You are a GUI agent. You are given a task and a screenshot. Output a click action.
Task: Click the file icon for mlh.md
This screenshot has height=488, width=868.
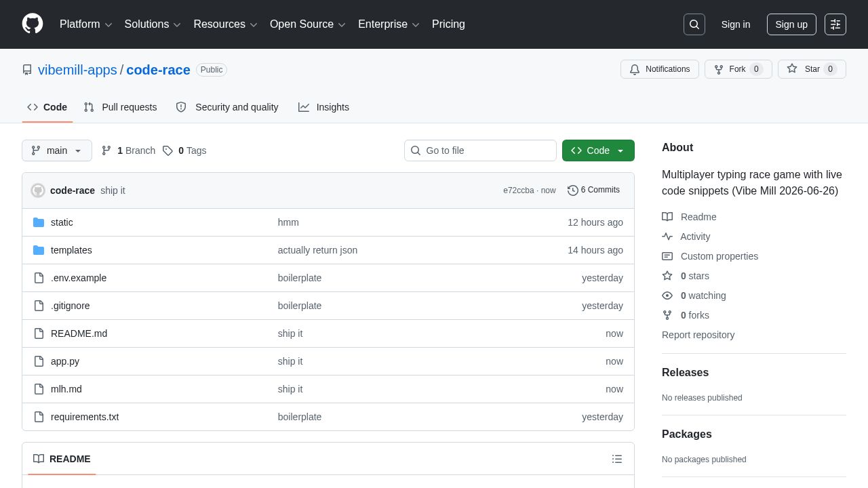click(x=39, y=389)
